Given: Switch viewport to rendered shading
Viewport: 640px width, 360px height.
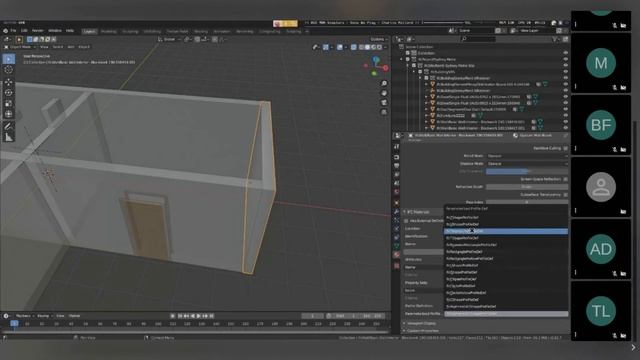Looking at the screenshot, I should tap(379, 47).
